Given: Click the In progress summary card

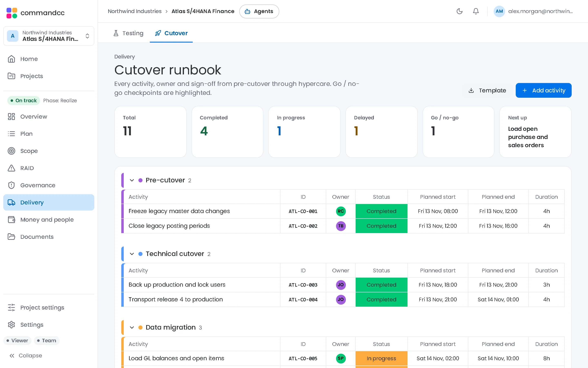Looking at the screenshot, I should 304,132.
